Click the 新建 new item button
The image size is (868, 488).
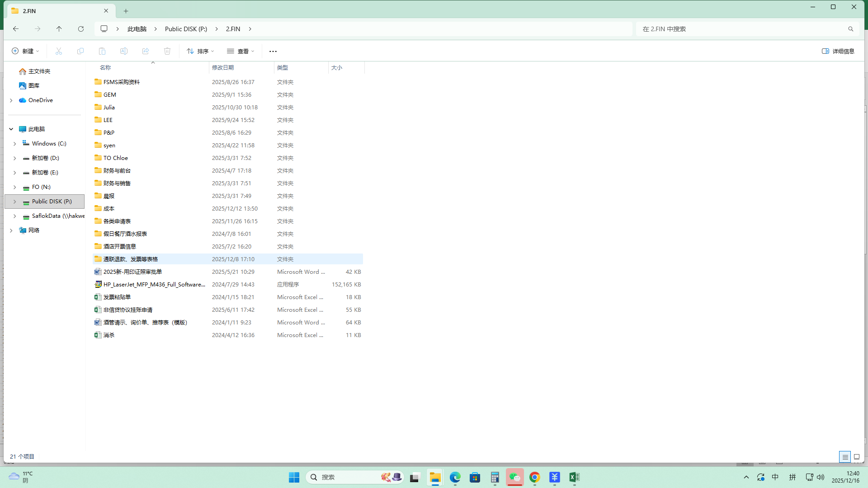pyautogui.click(x=25, y=51)
